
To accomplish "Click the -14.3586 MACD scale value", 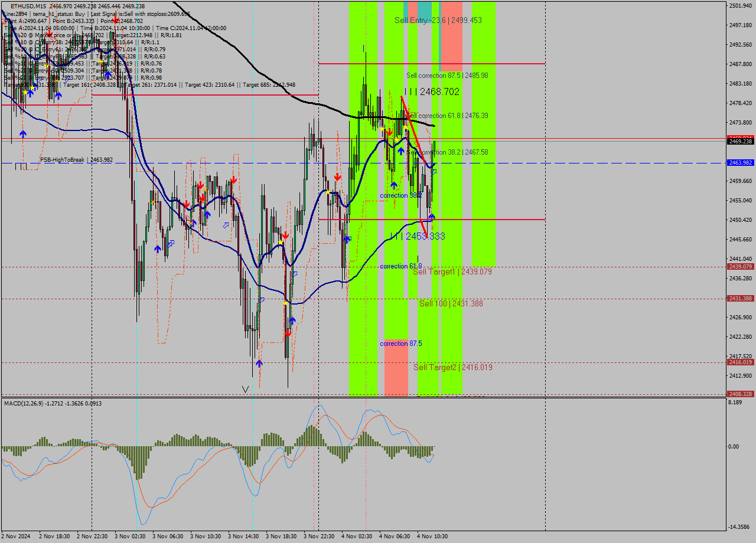I will [739, 527].
